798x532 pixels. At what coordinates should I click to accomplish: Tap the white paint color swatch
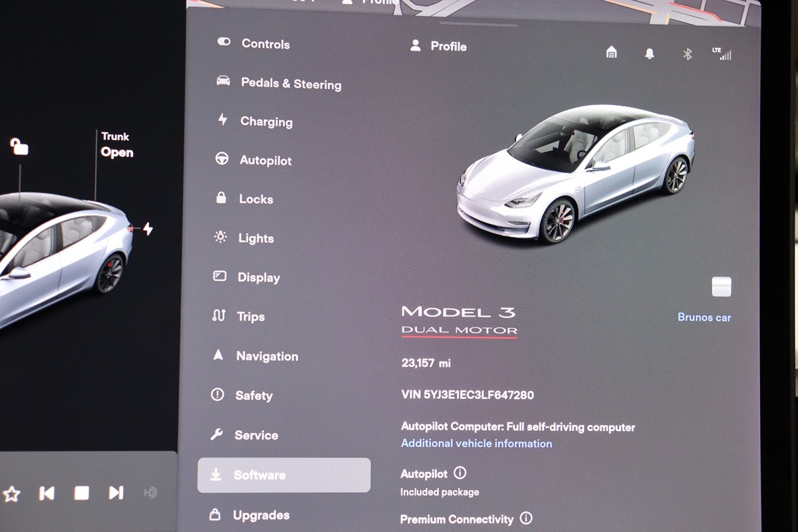(x=721, y=287)
